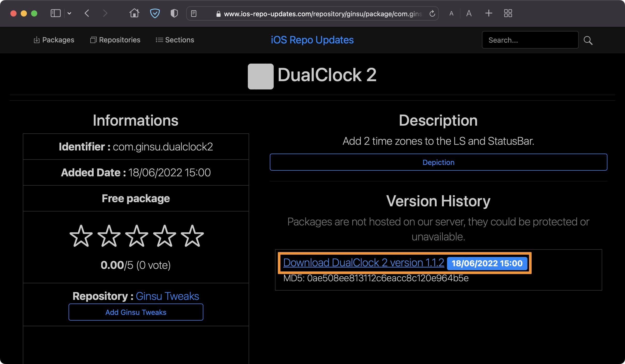Open the home page icon
The height and width of the screenshot is (364, 625).
tap(134, 13)
